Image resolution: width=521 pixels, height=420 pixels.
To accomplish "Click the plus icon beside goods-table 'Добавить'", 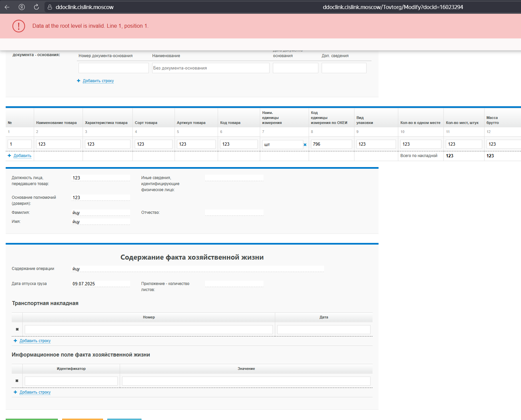I will pos(9,156).
